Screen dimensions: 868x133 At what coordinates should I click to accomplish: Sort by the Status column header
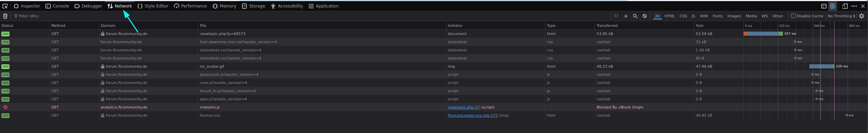[x=25, y=26]
